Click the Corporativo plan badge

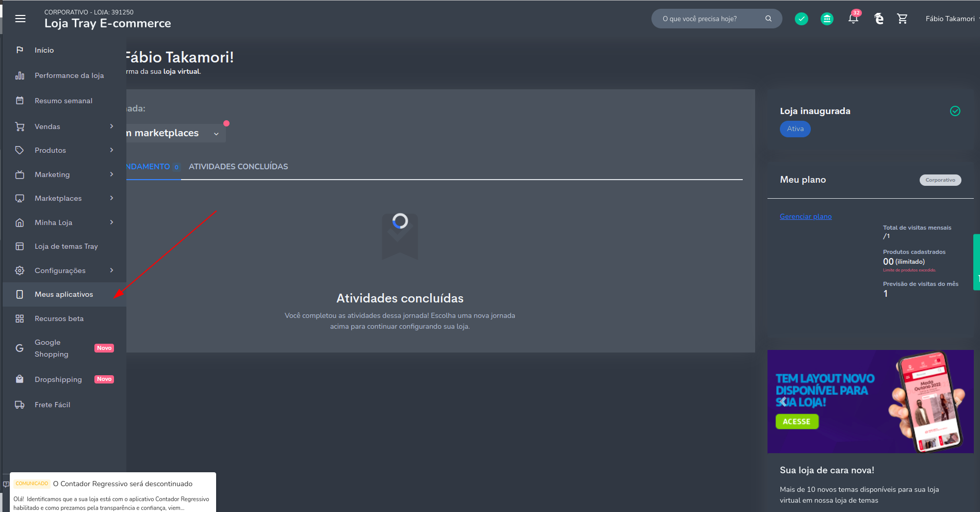[x=940, y=180]
